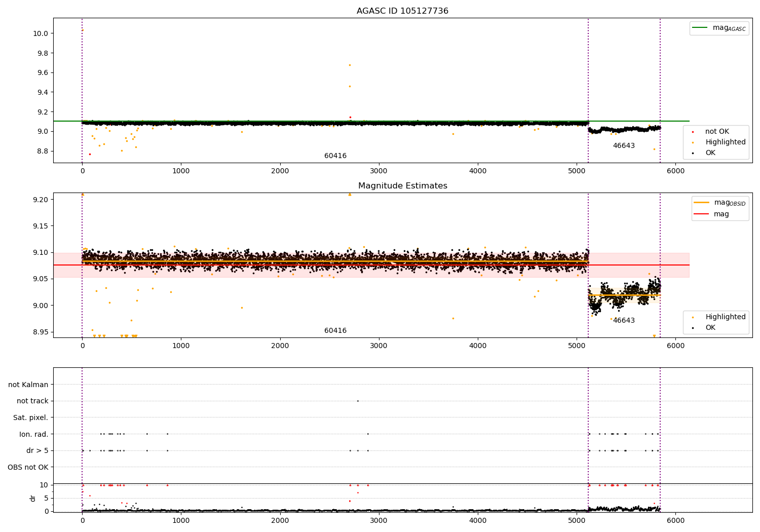Click the 'not track' row label
760x532 pixels.
pyautogui.click(x=32, y=401)
